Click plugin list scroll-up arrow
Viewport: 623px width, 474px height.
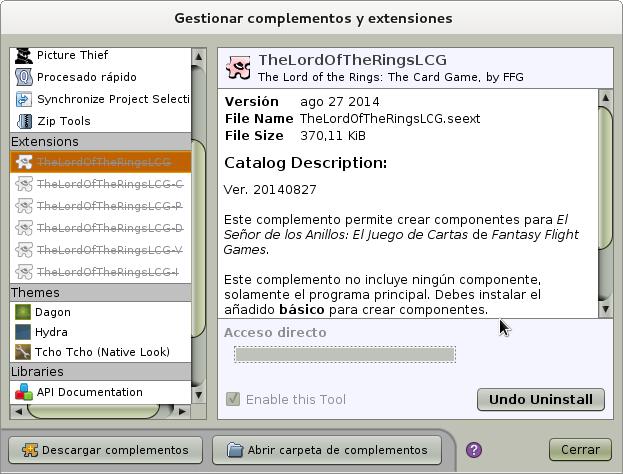coord(198,57)
